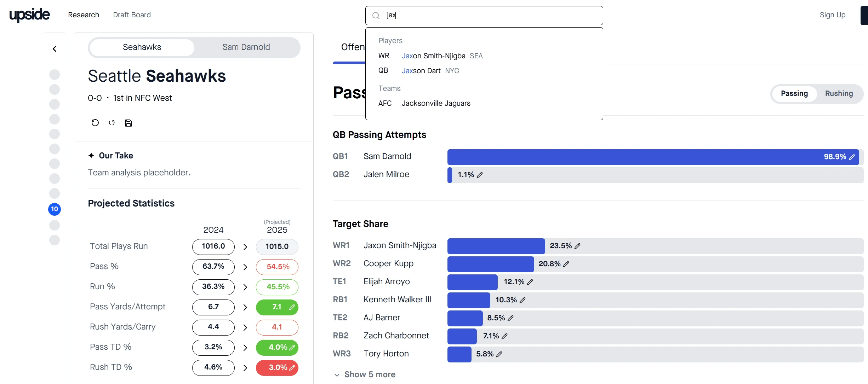Edit Cooper Kupp's 20.8% pencil icon
The image size is (868, 384).
click(566, 264)
